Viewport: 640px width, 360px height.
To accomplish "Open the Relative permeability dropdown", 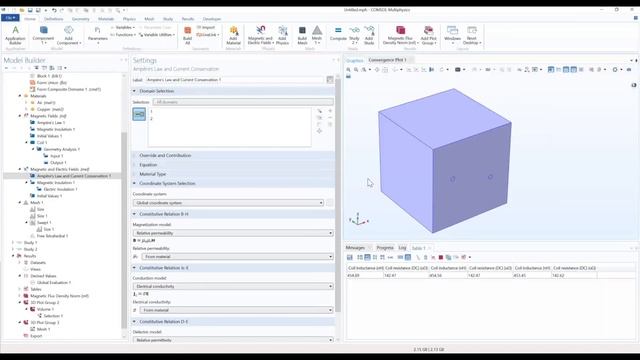I will [238, 257].
